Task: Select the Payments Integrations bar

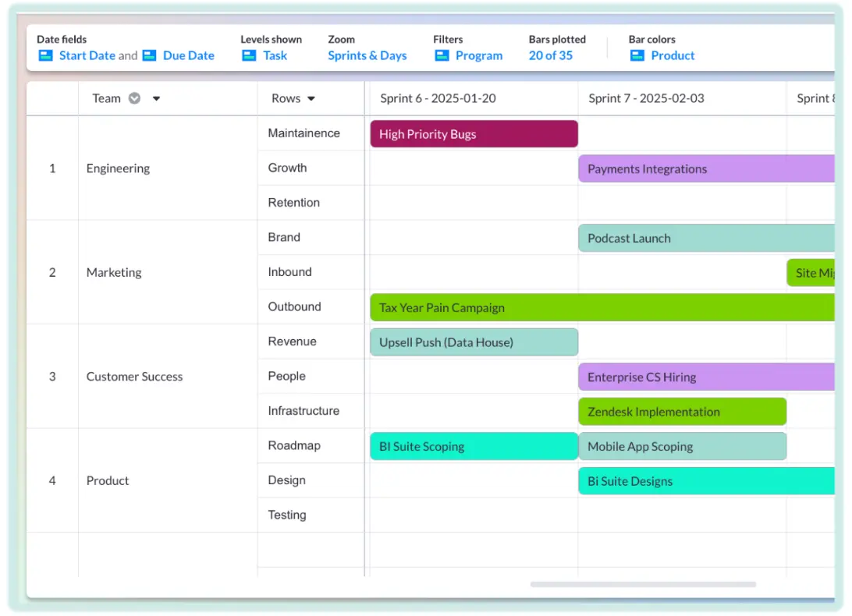Action: [706, 169]
